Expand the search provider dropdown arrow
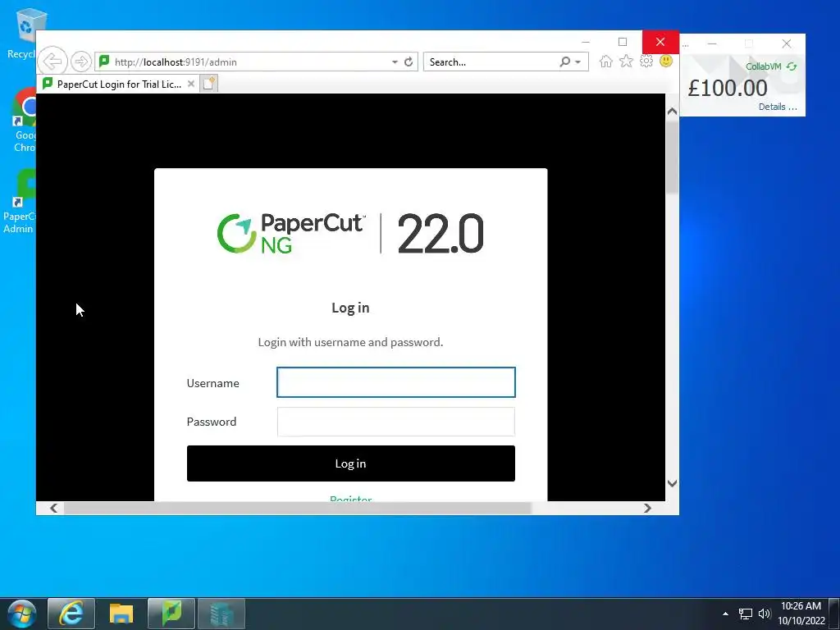840x630 pixels. [578, 62]
